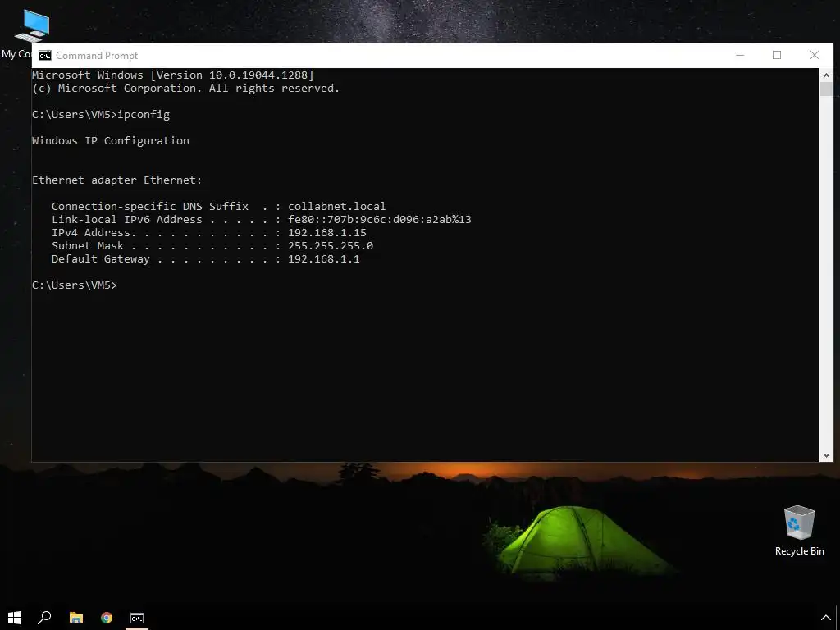Click the last 'C:\Users\VM5>' prompt

click(x=75, y=285)
